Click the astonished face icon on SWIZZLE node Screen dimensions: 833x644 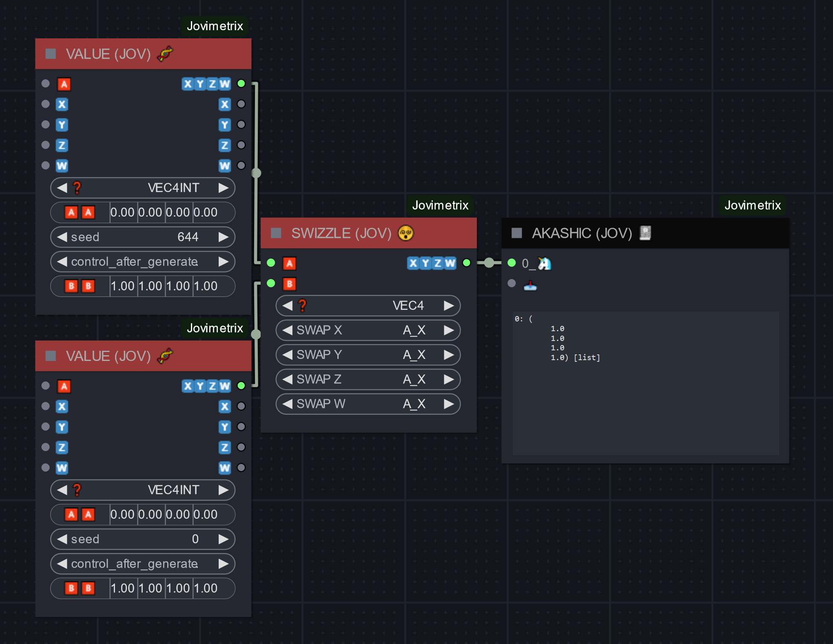(405, 233)
